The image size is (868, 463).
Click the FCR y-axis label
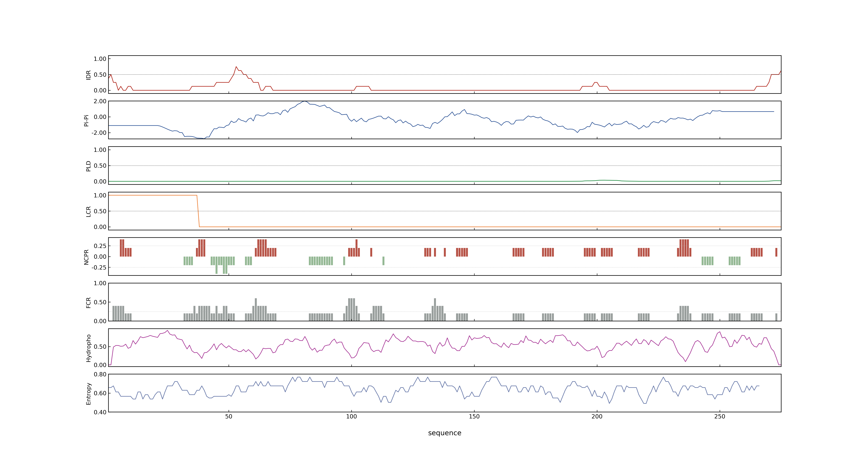(x=88, y=302)
